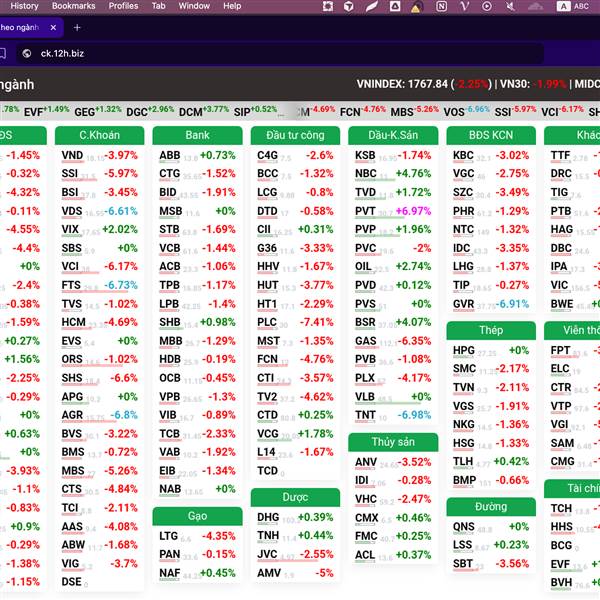Open the HPG stock in Thép
This screenshot has height=600, width=600.
click(x=491, y=351)
